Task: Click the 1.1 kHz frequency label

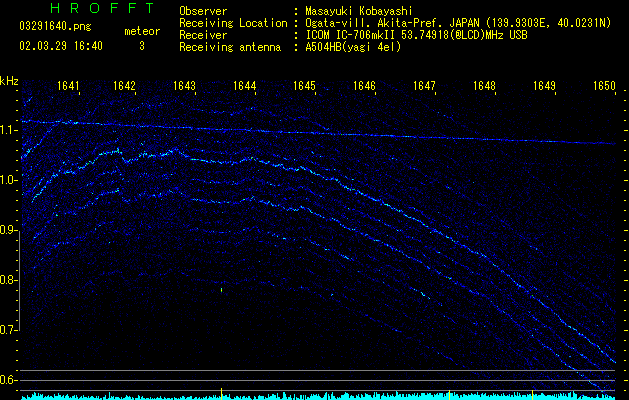Action: coord(9,130)
